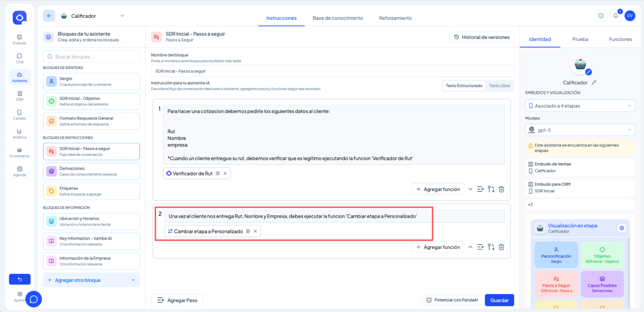
Task: Open settings gear on Cambiar etapa function
Action: tap(248, 231)
